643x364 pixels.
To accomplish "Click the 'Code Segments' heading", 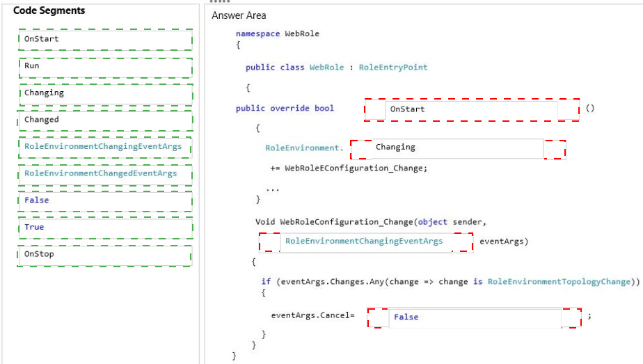I will point(49,10).
